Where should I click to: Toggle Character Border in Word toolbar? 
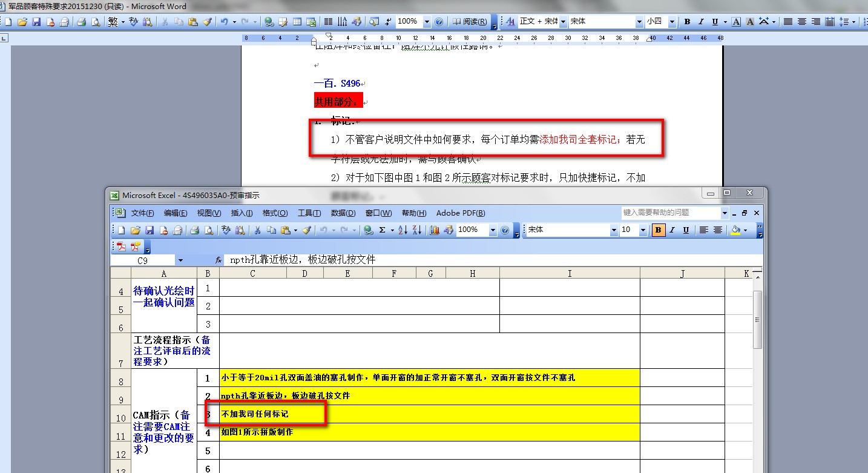(x=736, y=22)
